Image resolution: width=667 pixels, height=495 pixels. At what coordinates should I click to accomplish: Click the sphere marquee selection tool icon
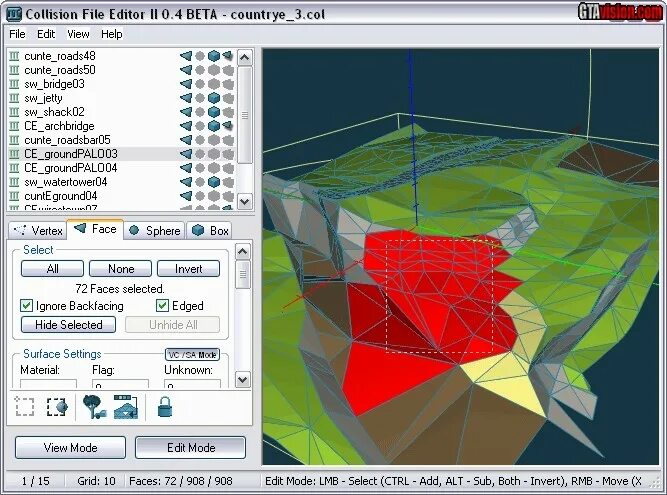pyautogui.click(x=57, y=407)
